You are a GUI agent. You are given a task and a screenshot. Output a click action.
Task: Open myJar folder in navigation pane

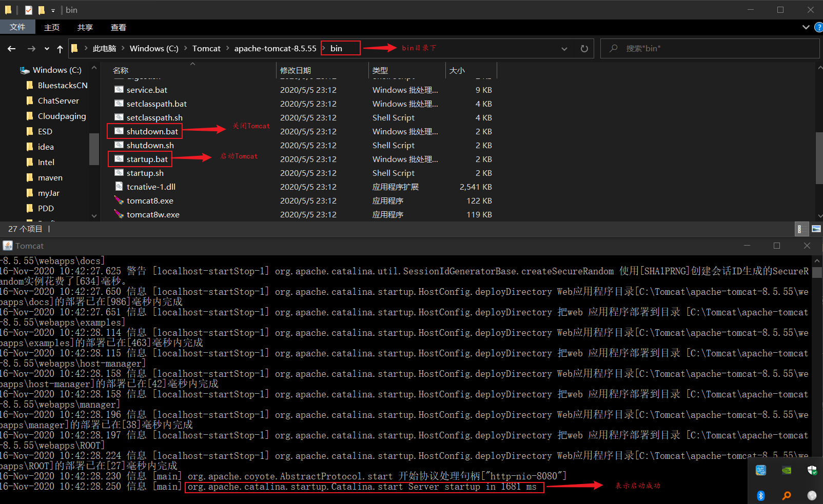(x=49, y=193)
